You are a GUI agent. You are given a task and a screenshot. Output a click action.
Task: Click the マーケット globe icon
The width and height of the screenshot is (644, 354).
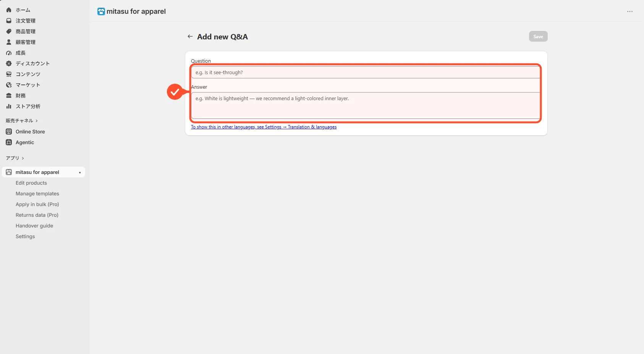pos(9,85)
